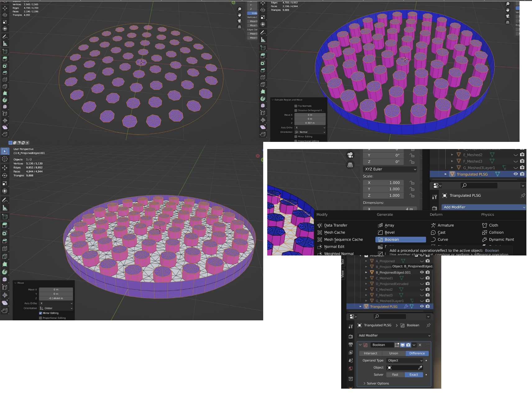Image resolution: width=532 pixels, height=393 pixels.
Task: Select the D_PinsJoinedExtruded outliner row
Action: [x=390, y=284]
